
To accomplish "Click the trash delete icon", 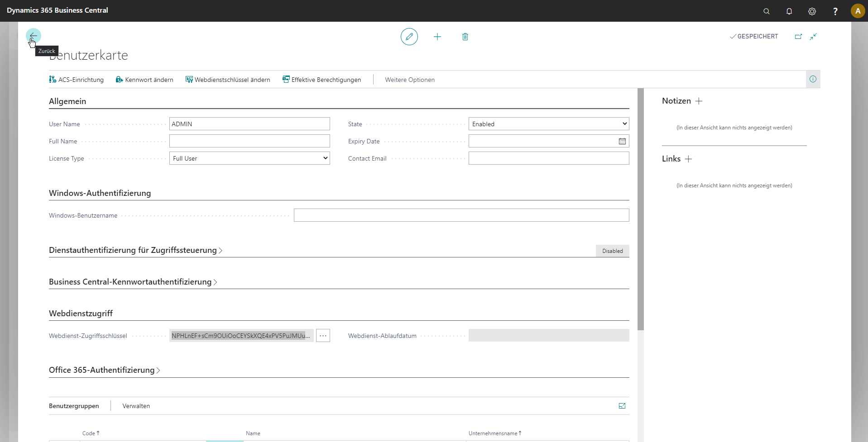I will 465,37.
